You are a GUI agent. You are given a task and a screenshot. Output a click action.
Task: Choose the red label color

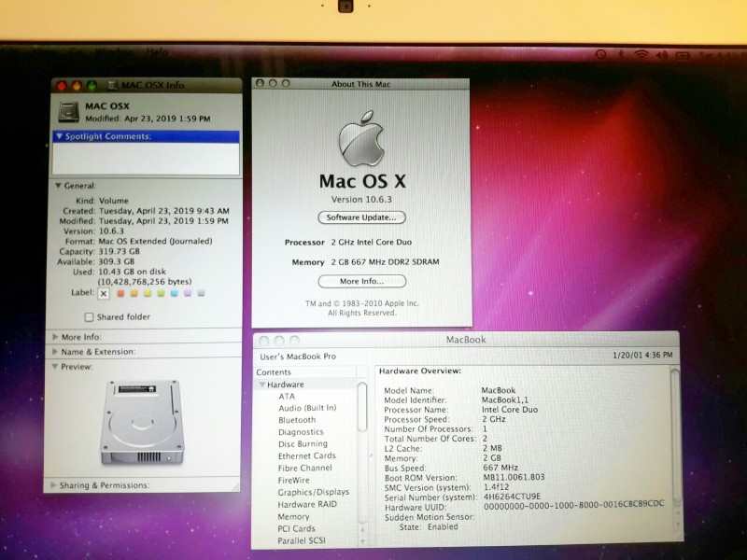(x=120, y=293)
